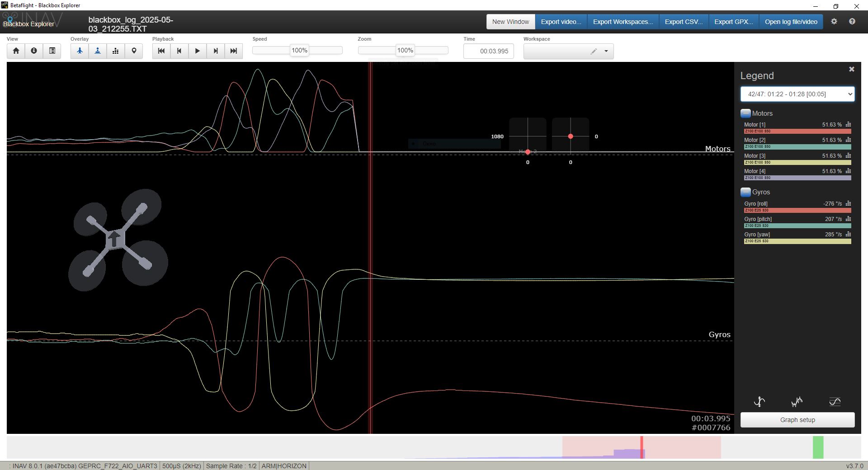Expand the Workspace dropdown arrow
Screen dimensions: 868x470
(x=606, y=51)
